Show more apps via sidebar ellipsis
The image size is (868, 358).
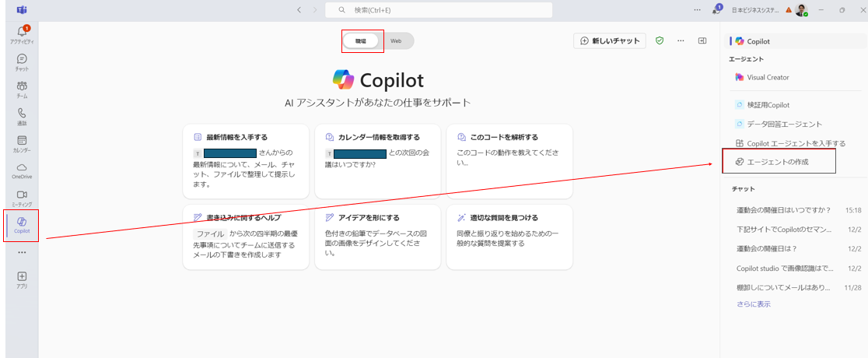click(22, 252)
